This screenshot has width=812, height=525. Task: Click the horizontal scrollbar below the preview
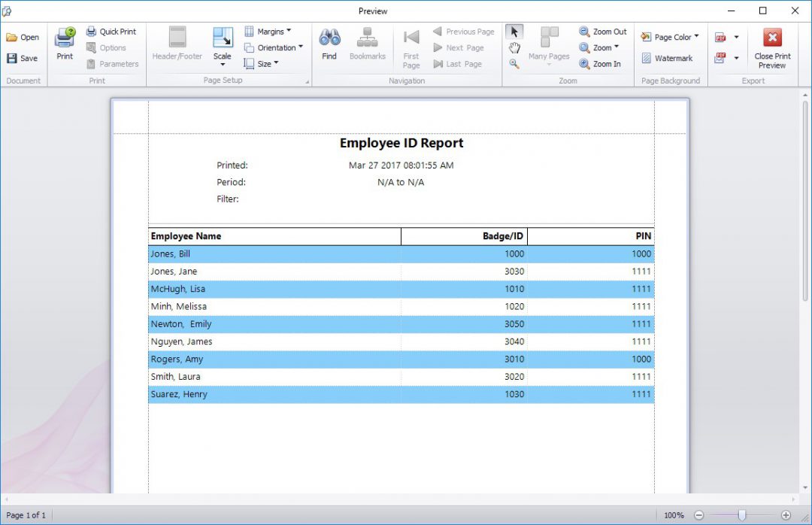[406, 498]
